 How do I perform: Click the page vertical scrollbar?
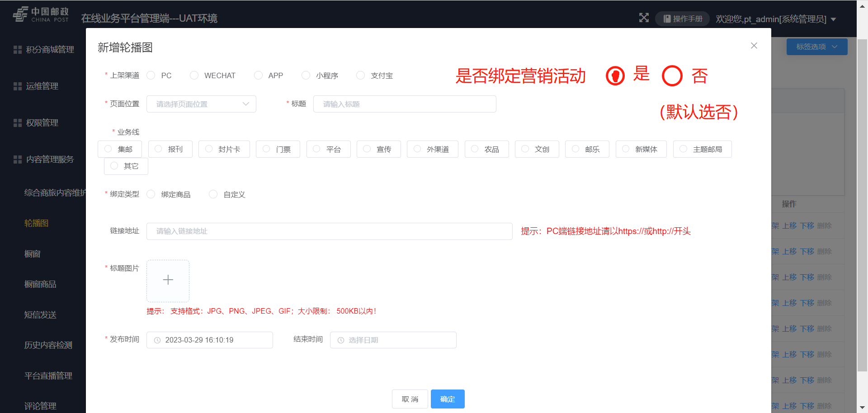862,206
